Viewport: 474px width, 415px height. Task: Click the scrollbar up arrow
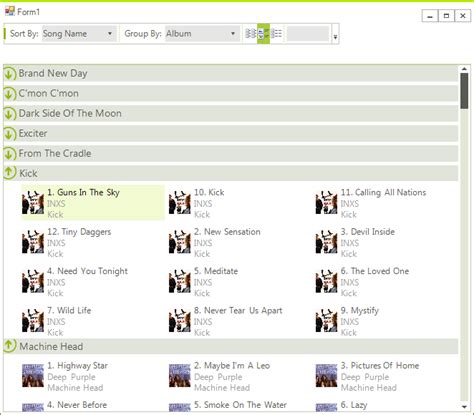point(464,69)
